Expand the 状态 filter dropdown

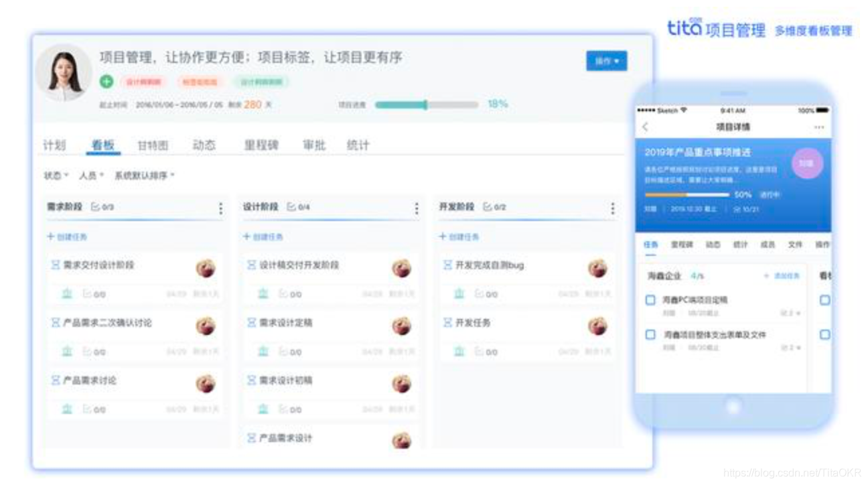click(x=56, y=176)
